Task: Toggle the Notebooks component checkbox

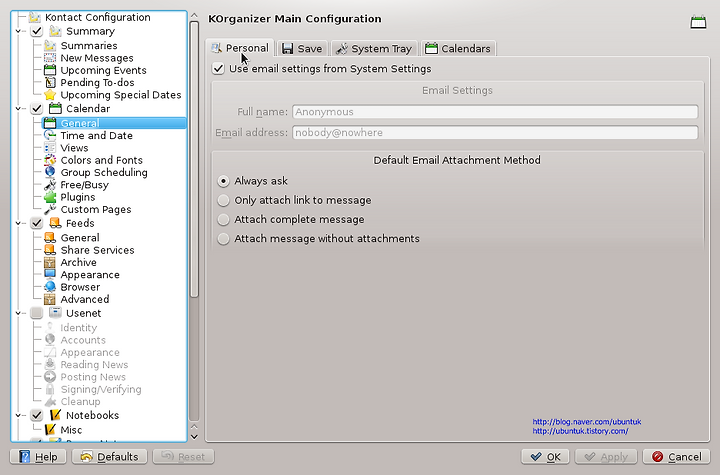Action: [37, 415]
